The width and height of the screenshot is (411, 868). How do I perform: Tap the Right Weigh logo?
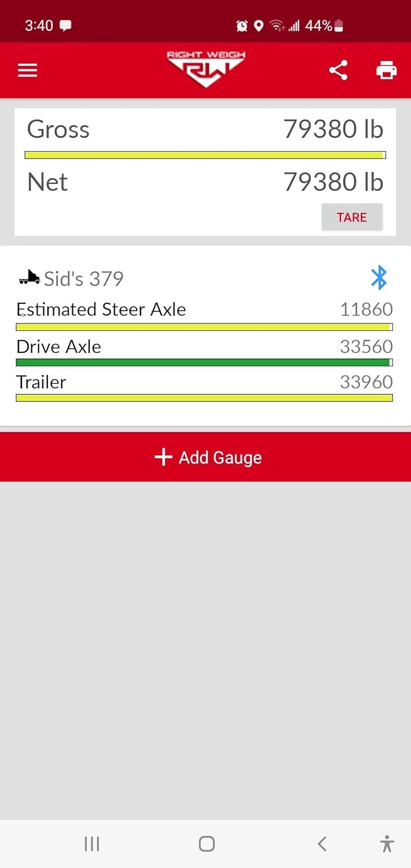pyautogui.click(x=206, y=69)
